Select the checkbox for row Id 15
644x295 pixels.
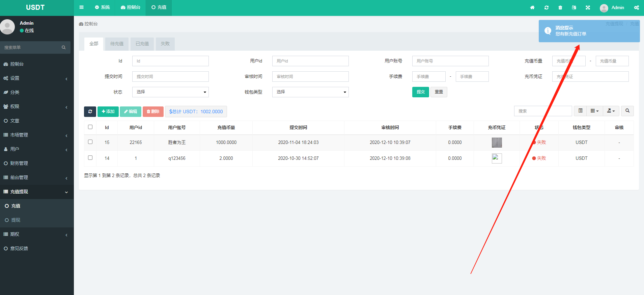pyautogui.click(x=90, y=142)
